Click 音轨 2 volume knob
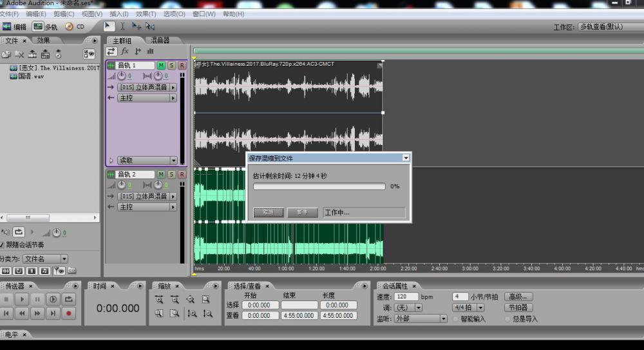 [122, 185]
